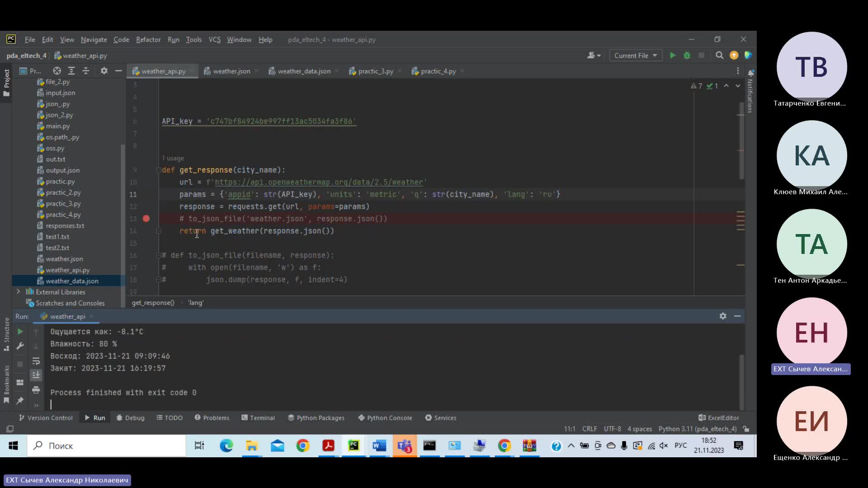This screenshot has height=488, width=868.
Task: Run the current file with green play button
Action: (x=673, y=56)
